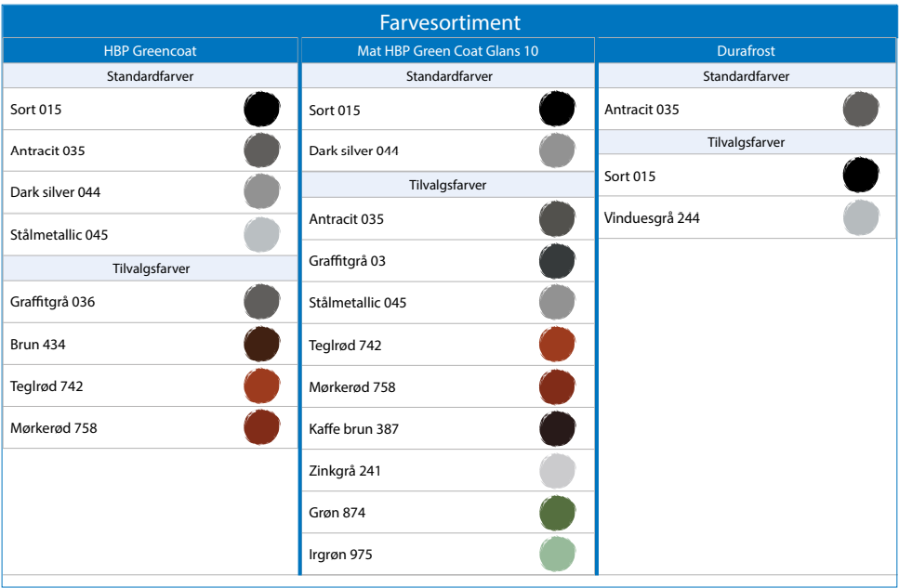Screen dimensions: 899x588
Task: Select Standardfarver heading in Mat HBP Green Coat column
Action: point(448,75)
